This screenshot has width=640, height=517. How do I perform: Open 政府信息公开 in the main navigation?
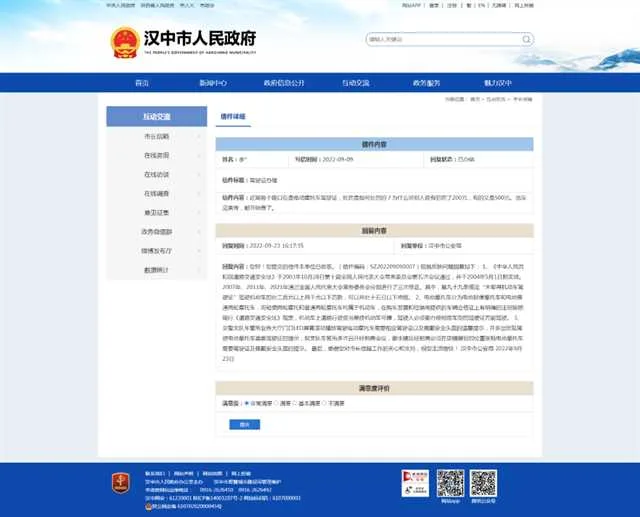point(284,83)
